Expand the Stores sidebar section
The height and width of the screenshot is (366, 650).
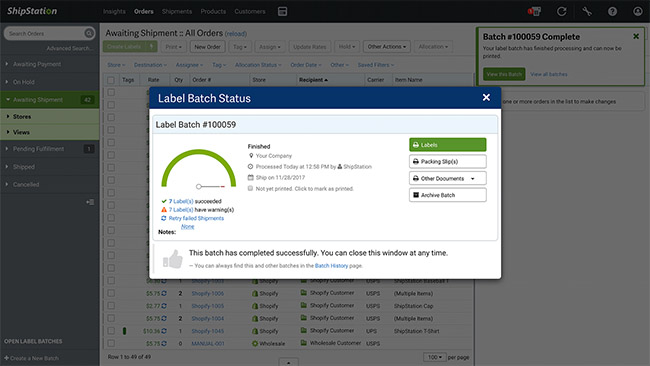click(x=50, y=116)
